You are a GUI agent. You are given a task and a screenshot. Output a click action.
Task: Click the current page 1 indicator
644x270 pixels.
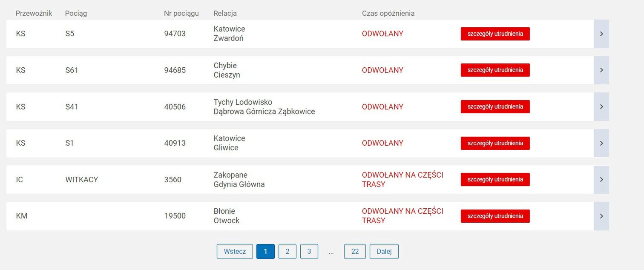pos(266,251)
